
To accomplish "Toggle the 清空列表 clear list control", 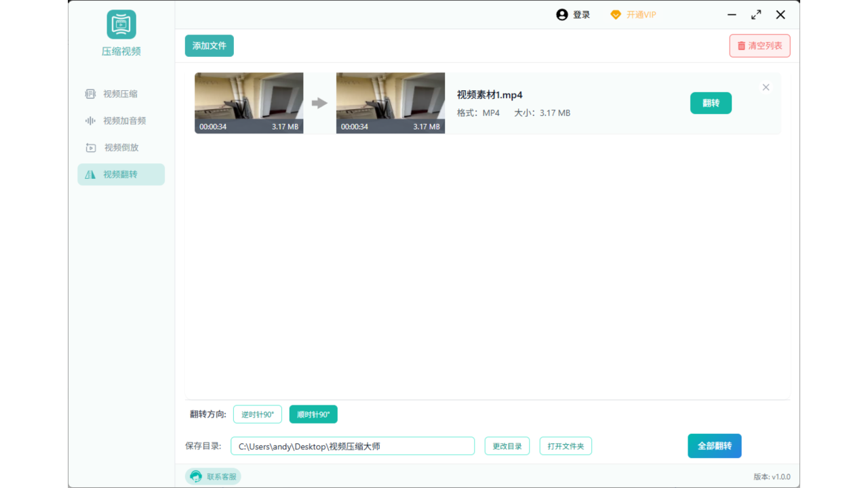I will tap(759, 45).
